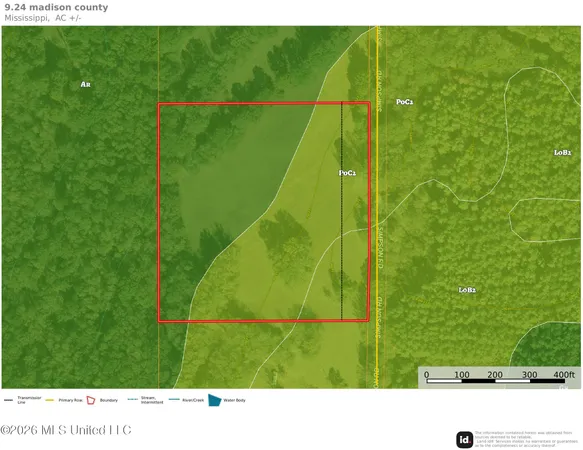Click the PoC2 label inside red boundary
583x450 pixels.
tap(347, 173)
